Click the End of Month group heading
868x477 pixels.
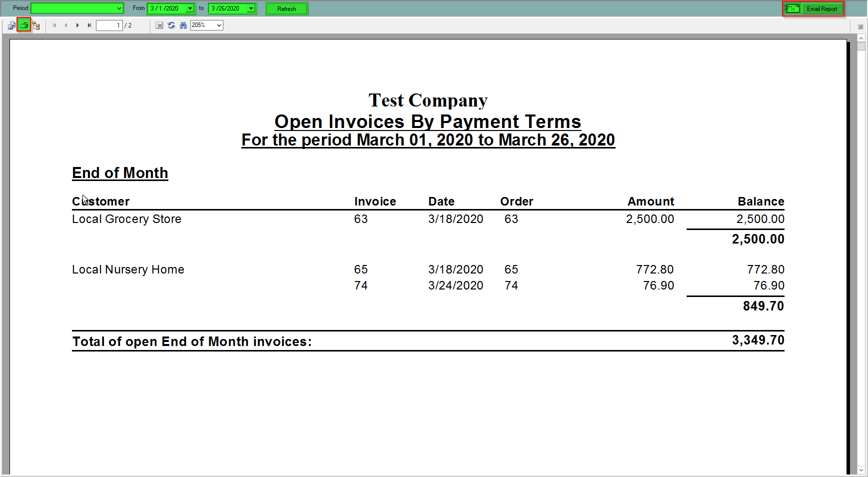pos(120,173)
